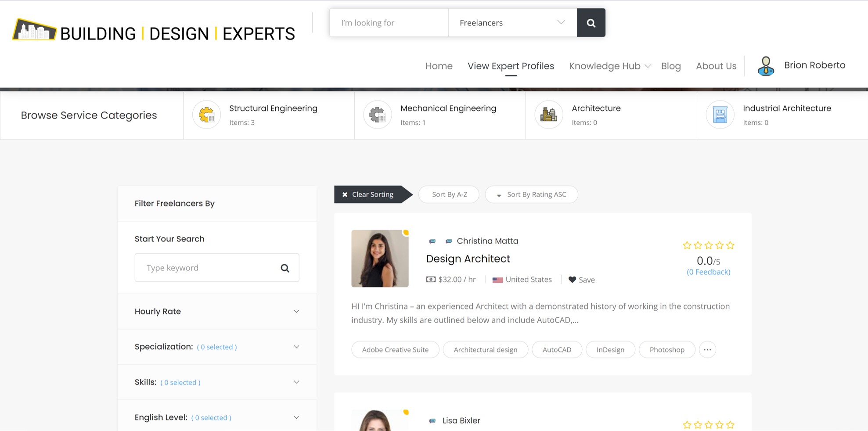Open the Design Architect title link
868x431 pixels.
pyautogui.click(x=468, y=259)
